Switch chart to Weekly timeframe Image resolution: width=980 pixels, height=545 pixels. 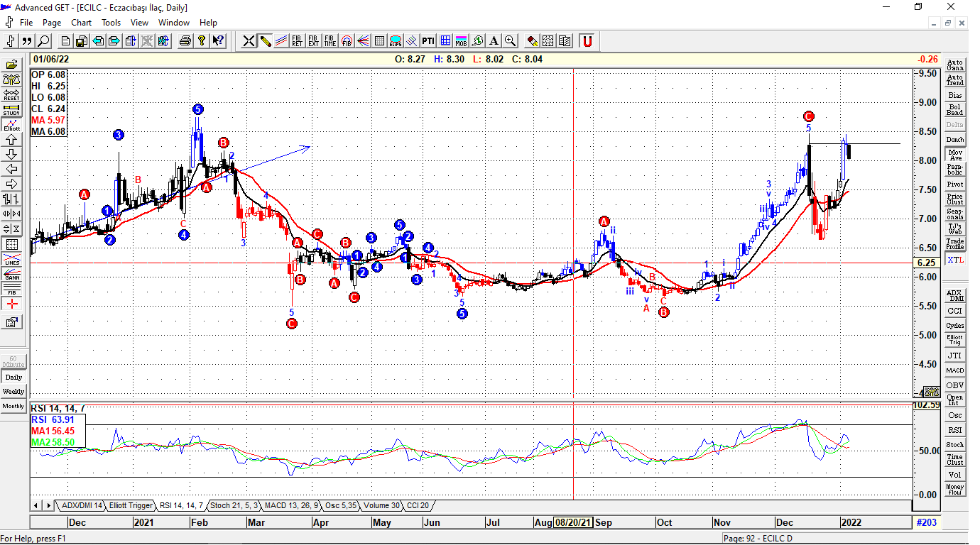tap(13, 392)
